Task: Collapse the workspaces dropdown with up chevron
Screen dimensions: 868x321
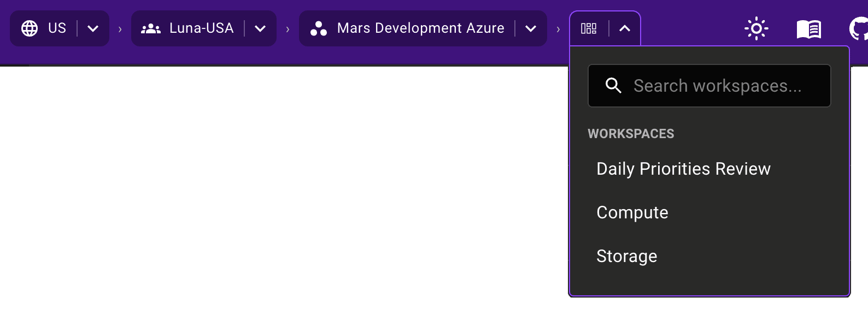Action: click(x=625, y=28)
